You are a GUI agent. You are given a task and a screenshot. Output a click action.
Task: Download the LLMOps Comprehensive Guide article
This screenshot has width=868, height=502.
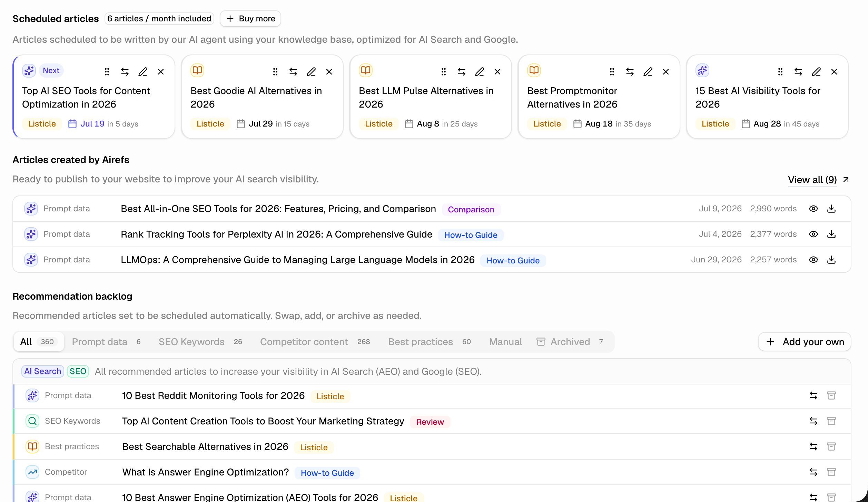(x=831, y=260)
